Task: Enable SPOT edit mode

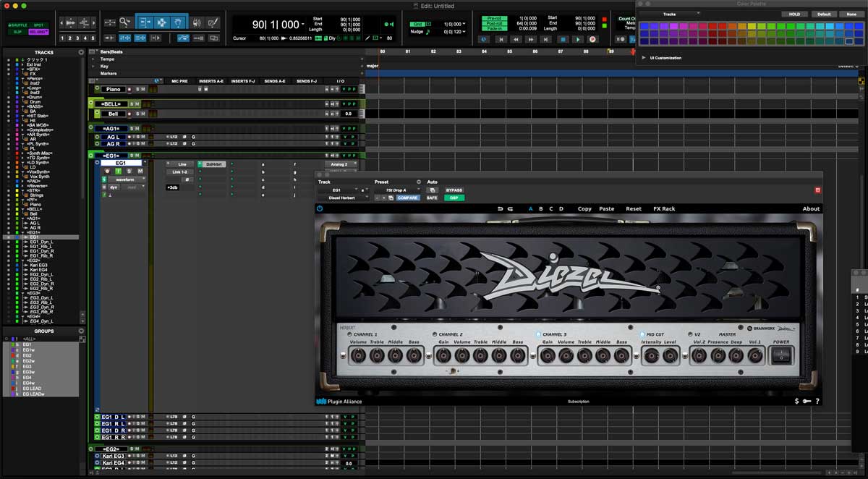Action: 38,25
